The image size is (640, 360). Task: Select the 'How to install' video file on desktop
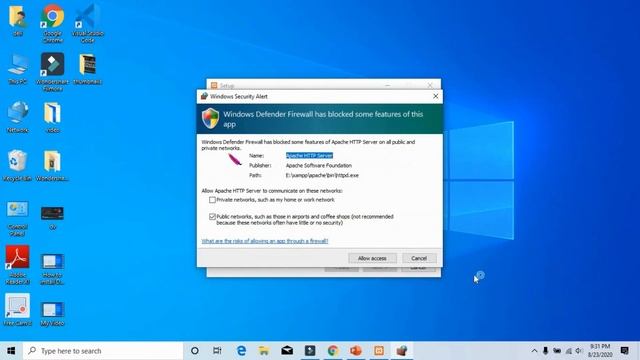[x=52, y=268]
